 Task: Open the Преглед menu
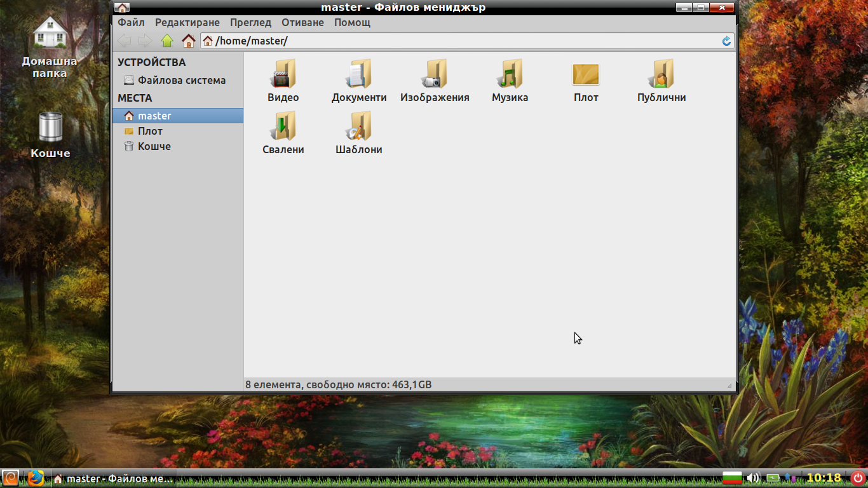click(x=250, y=22)
